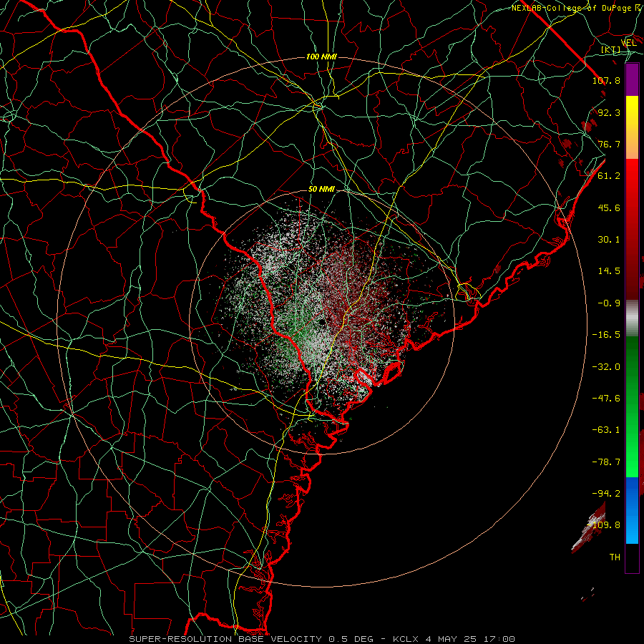Viewport: 644px width, 644px height.
Task: Click the -32.0 velocity scale value
Action: pos(606,367)
